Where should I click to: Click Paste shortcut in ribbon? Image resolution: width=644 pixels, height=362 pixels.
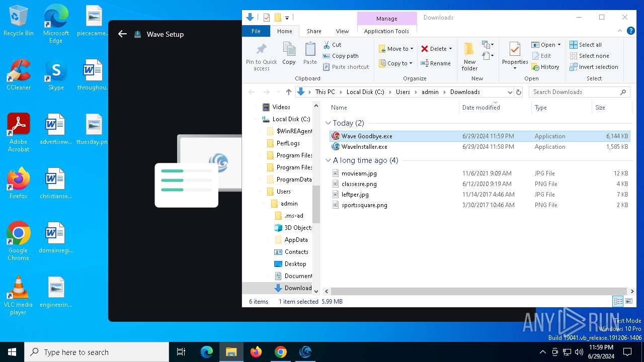tap(346, 67)
